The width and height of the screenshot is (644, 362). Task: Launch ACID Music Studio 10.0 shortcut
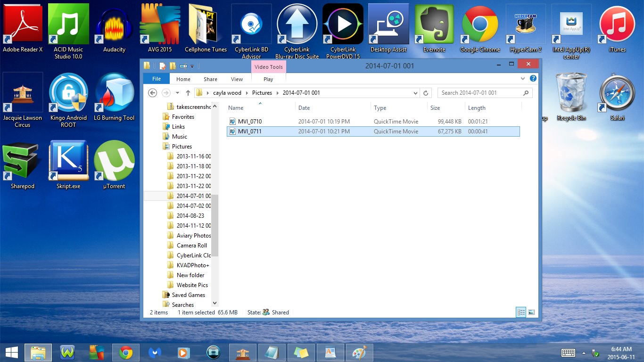coord(68,32)
